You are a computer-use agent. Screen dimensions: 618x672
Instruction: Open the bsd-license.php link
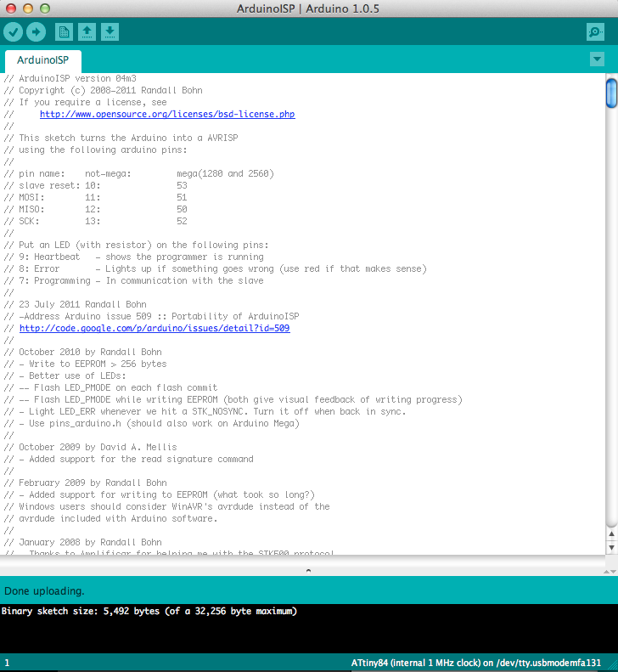pos(167,115)
